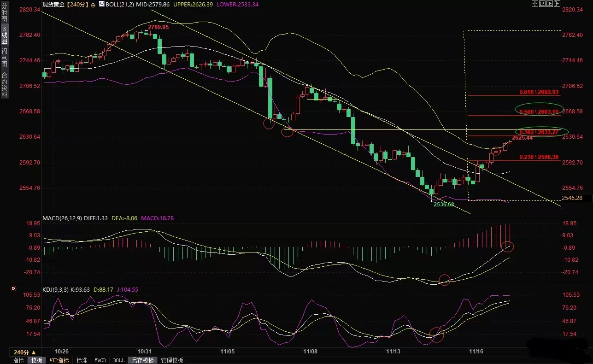Click the 10/31 date on time axis

coord(145,352)
